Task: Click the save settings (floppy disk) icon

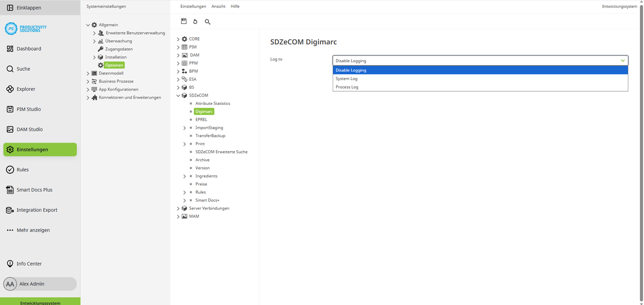Action: click(184, 21)
